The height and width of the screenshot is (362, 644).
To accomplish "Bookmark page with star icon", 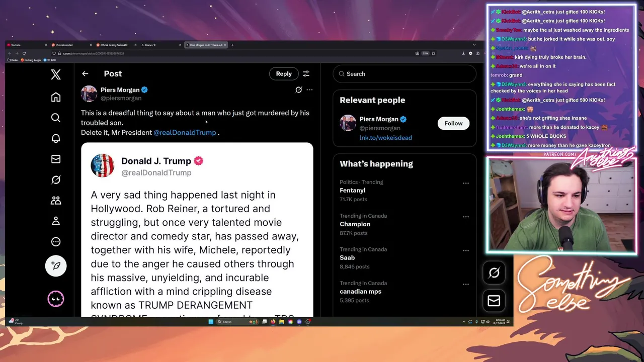I will (x=433, y=53).
